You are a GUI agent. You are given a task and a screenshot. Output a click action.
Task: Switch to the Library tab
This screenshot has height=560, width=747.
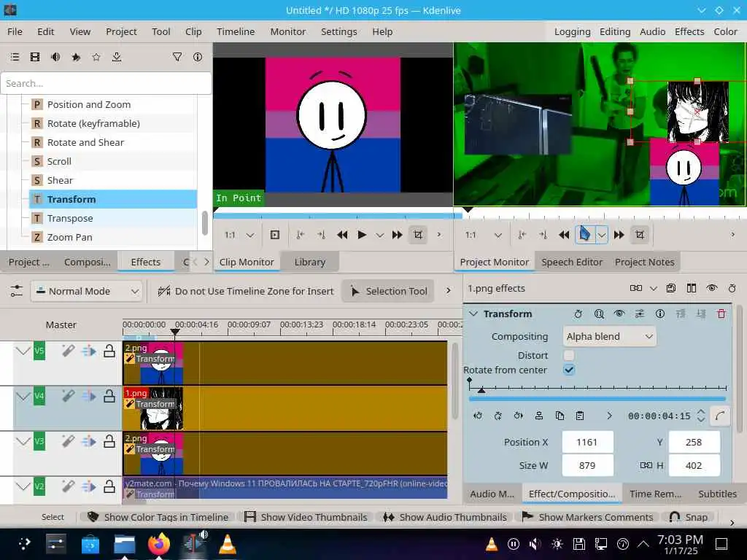[309, 262]
